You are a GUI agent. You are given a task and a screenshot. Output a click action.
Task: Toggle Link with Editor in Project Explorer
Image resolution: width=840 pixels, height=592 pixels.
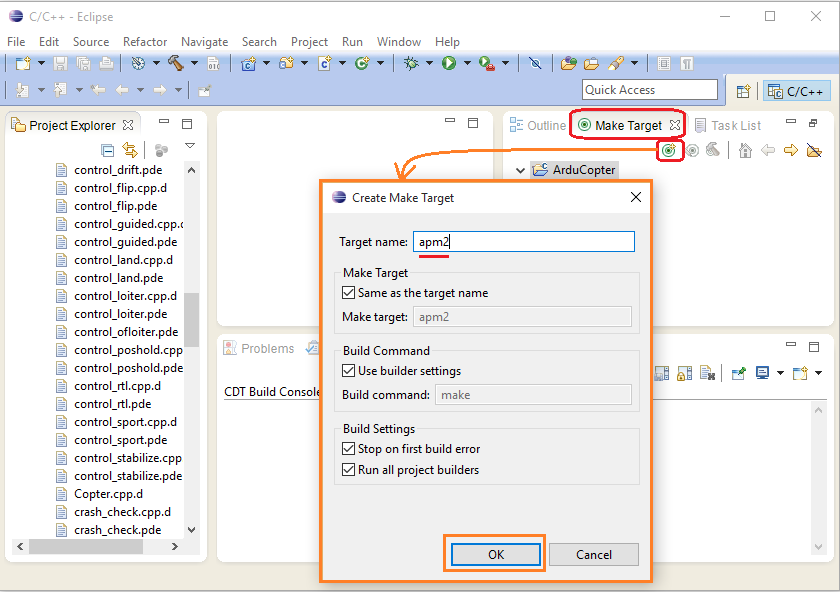click(130, 150)
